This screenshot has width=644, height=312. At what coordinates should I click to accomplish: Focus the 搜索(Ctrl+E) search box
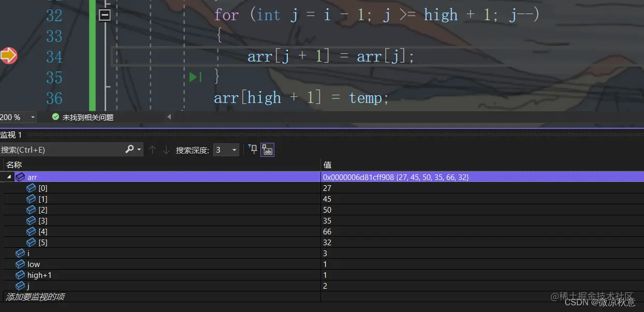61,150
